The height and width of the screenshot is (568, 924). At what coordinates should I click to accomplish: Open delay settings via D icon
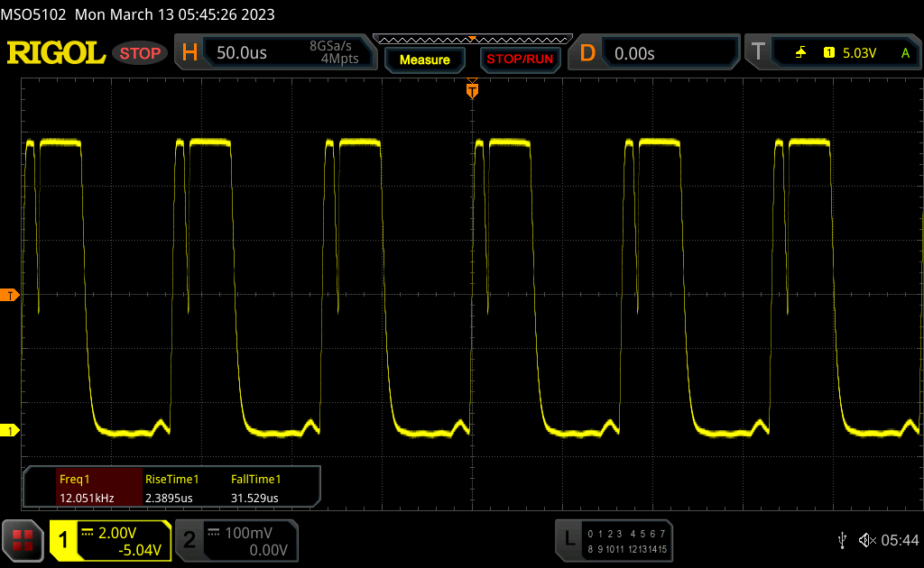(x=587, y=53)
